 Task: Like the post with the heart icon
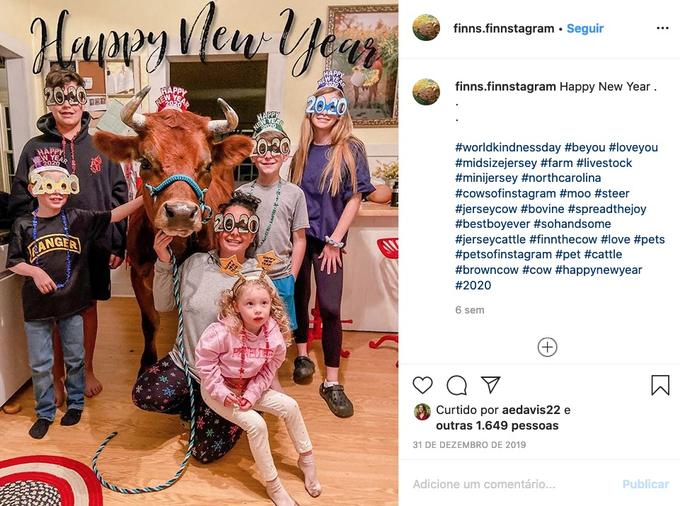click(x=422, y=385)
